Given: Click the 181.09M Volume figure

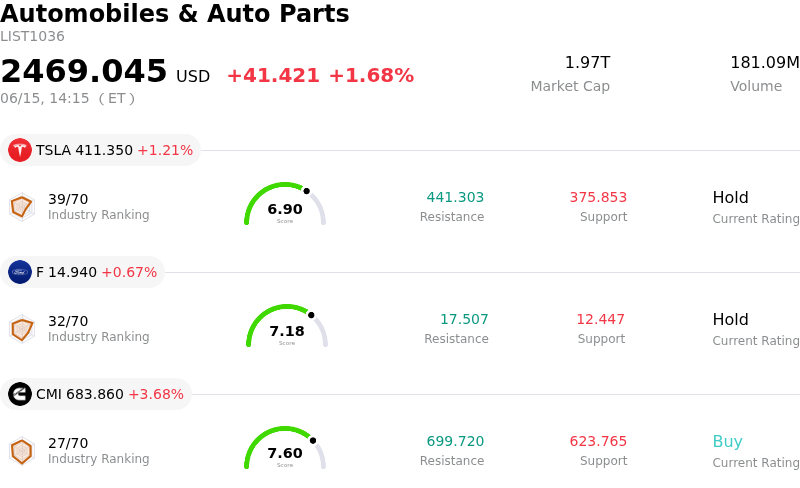Looking at the screenshot, I should [764, 63].
